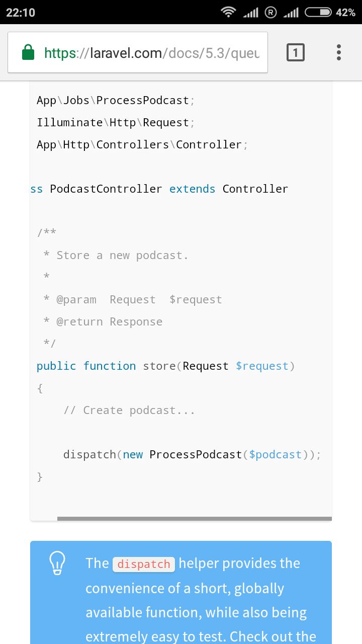Click the "Store a new podcast." comment
The width and height of the screenshot is (362, 644).
122,256
